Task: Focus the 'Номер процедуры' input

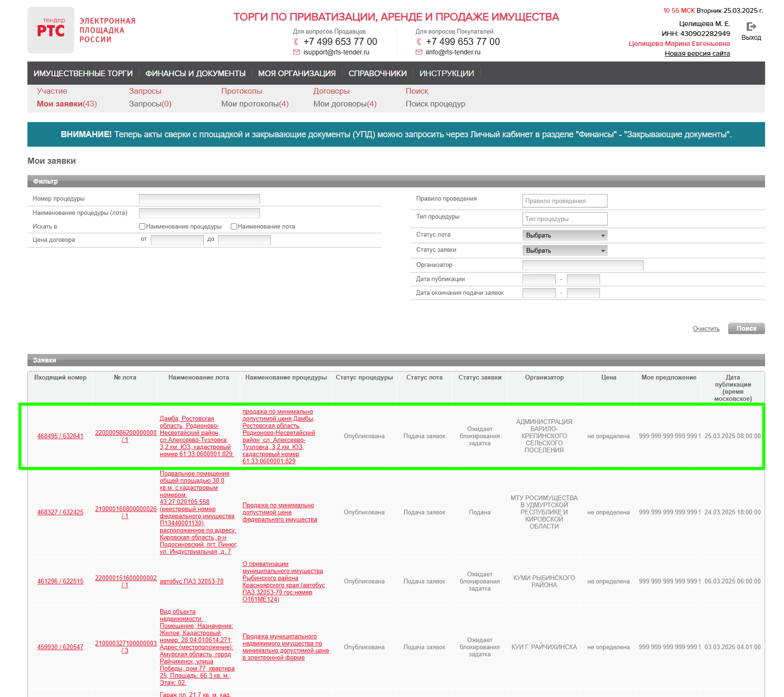Action: [200, 199]
